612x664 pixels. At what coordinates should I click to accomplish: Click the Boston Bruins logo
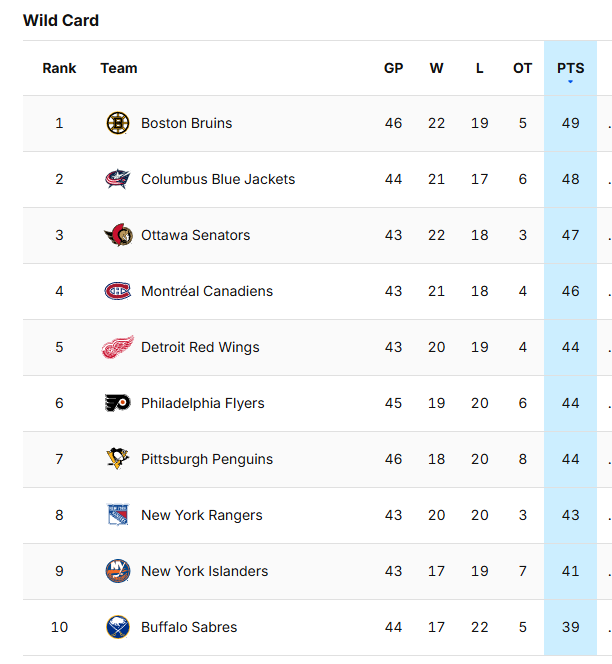point(118,123)
